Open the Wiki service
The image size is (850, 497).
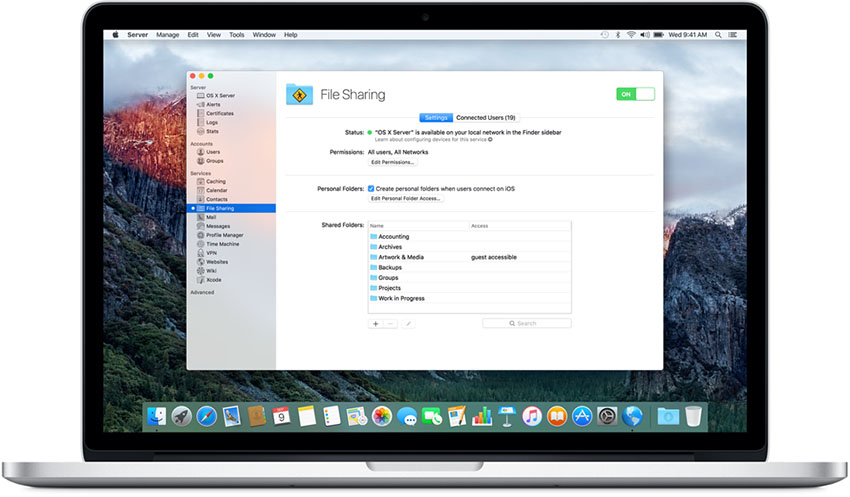coord(207,271)
